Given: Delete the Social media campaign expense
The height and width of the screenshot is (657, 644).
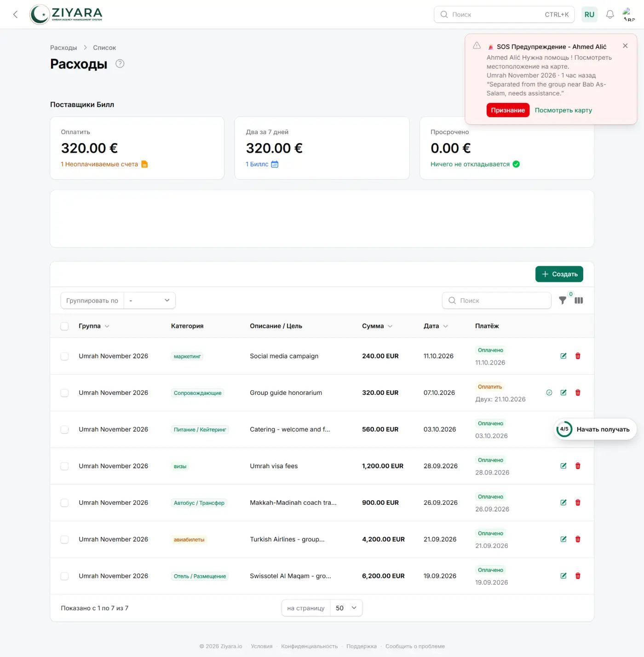Looking at the screenshot, I should click(578, 356).
